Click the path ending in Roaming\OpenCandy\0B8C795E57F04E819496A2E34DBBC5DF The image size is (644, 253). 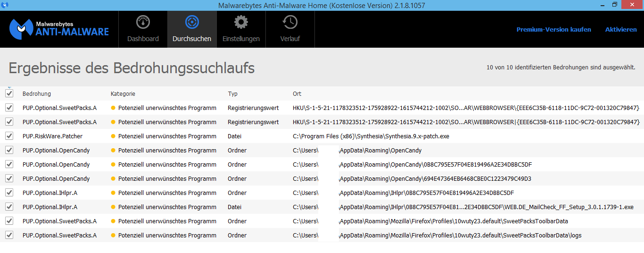pos(413,165)
